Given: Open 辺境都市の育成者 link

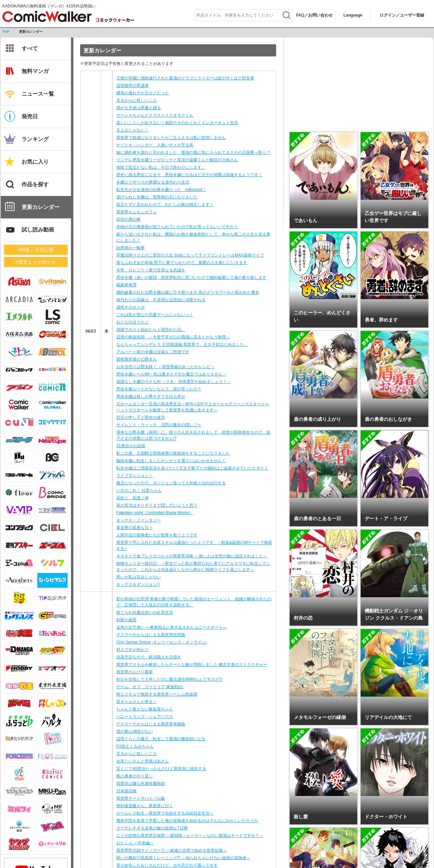Looking at the screenshot, I should 132,86.
